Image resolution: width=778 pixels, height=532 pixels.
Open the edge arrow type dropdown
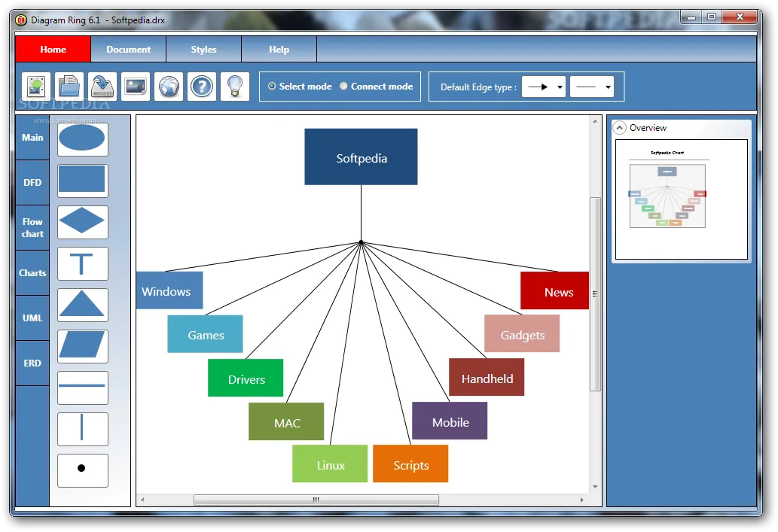(544, 87)
